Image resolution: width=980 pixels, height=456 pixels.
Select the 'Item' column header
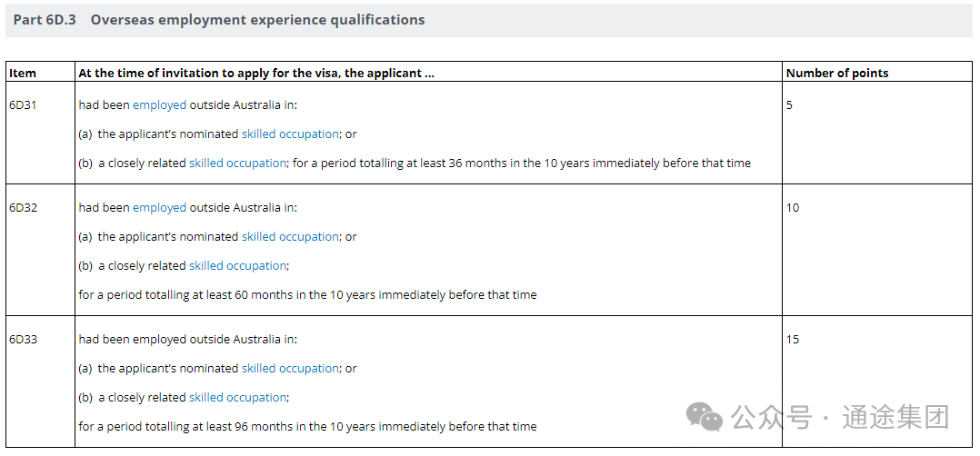(23, 73)
